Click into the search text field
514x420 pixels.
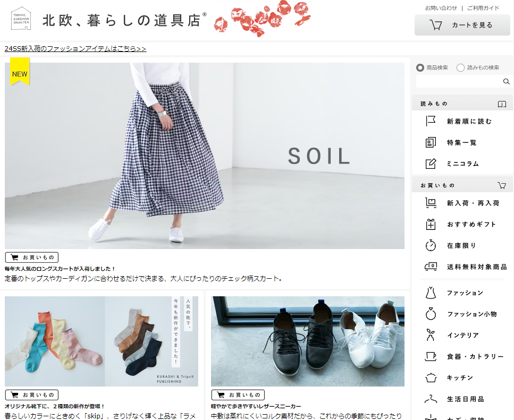pyautogui.click(x=458, y=82)
